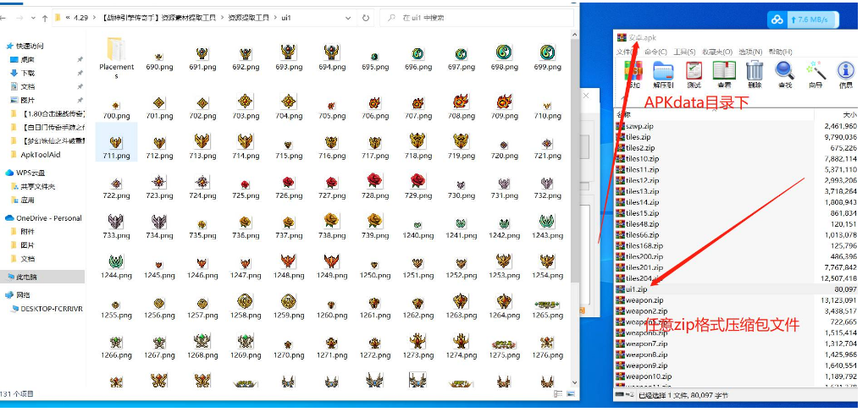Click the Test archive toolbar icon
868x412 pixels.
pos(694,74)
